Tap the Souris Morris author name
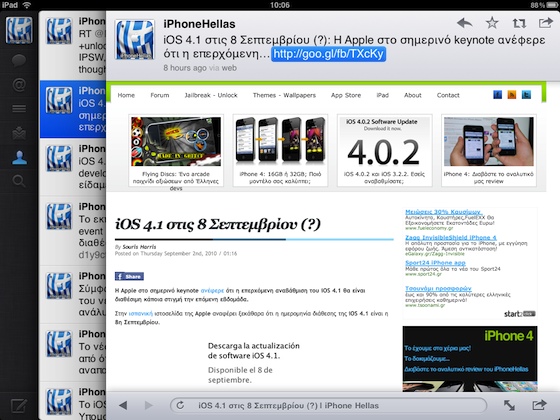The width and height of the screenshot is (560, 420). pos(139,247)
